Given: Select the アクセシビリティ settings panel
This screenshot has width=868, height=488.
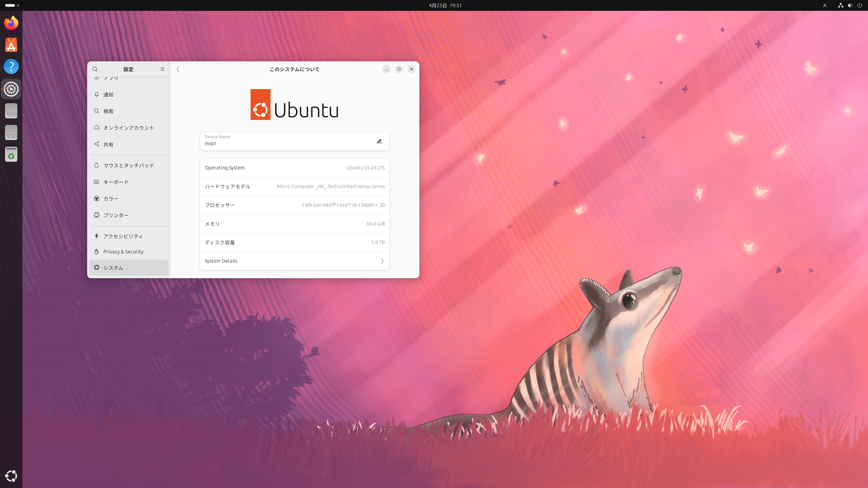Looking at the screenshot, I should (123, 236).
